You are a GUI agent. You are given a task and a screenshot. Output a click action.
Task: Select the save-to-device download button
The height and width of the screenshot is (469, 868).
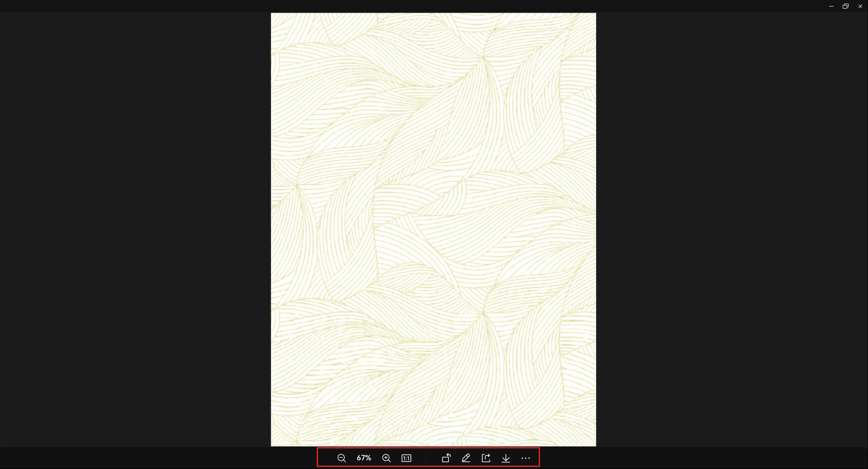pyautogui.click(x=506, y=458)
